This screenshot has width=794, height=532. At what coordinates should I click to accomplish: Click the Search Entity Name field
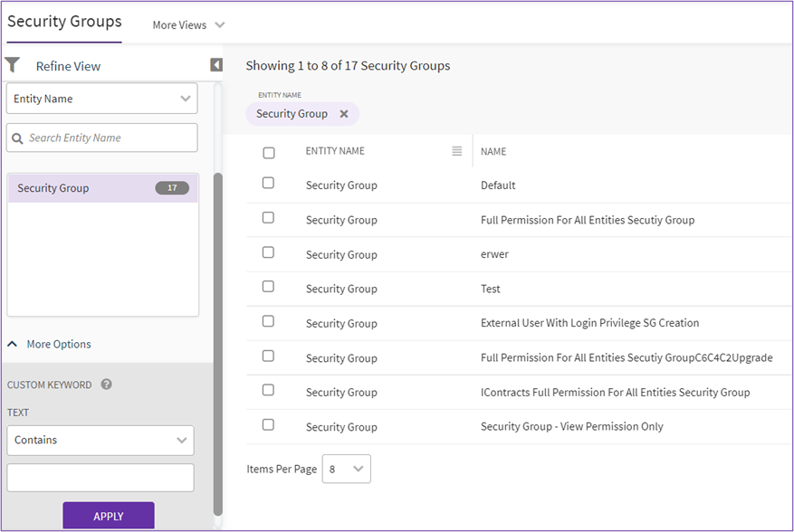tap(109, 138)
